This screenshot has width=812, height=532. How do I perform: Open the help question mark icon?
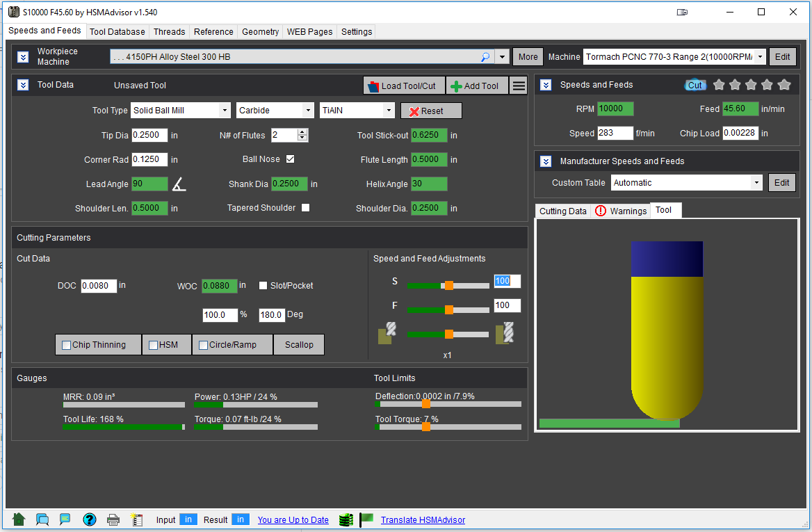coord(90,519)
